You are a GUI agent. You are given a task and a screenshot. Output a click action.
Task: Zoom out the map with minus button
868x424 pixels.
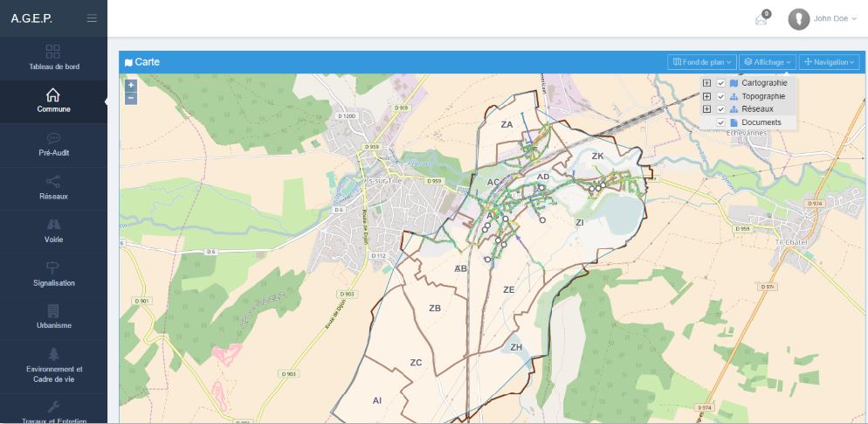(x=131, y=98)
